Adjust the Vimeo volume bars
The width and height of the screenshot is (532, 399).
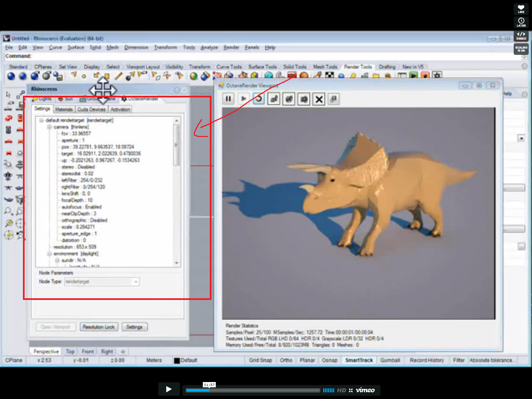click(x=329, y=390)
